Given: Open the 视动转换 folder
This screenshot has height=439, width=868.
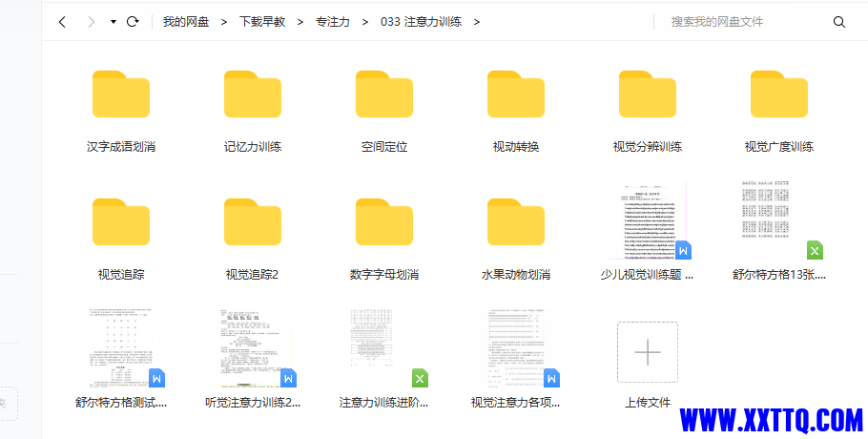Looking at the screenshot, I should click(516, 94).
